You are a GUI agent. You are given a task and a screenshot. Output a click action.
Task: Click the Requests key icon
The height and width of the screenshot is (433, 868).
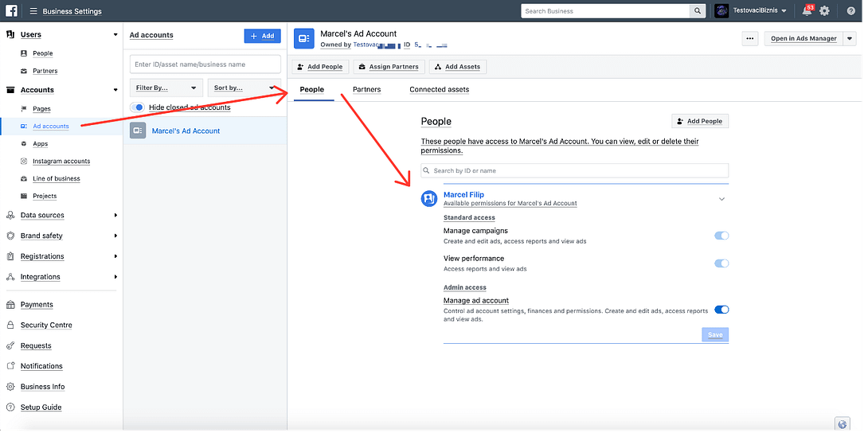(x=10, y=345)
